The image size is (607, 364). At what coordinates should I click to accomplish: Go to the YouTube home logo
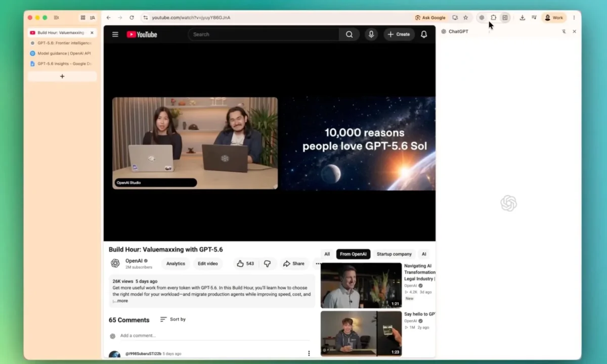(x=142, y=34)
